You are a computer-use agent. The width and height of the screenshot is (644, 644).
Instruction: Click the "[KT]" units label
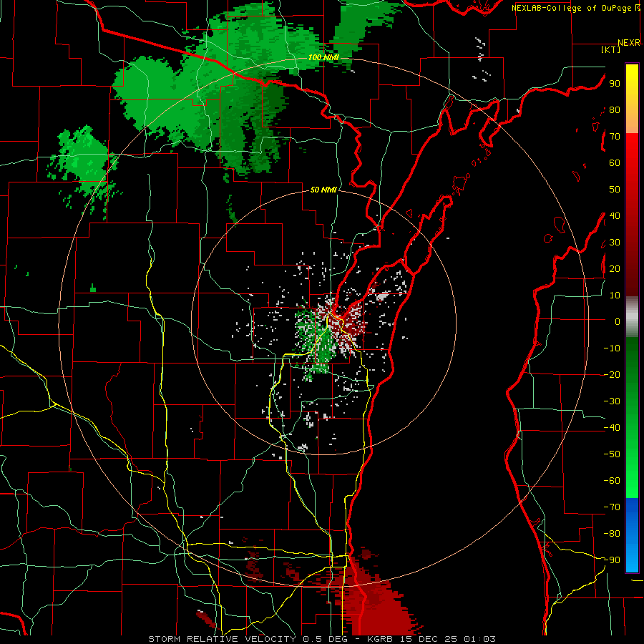coord(611,49)
